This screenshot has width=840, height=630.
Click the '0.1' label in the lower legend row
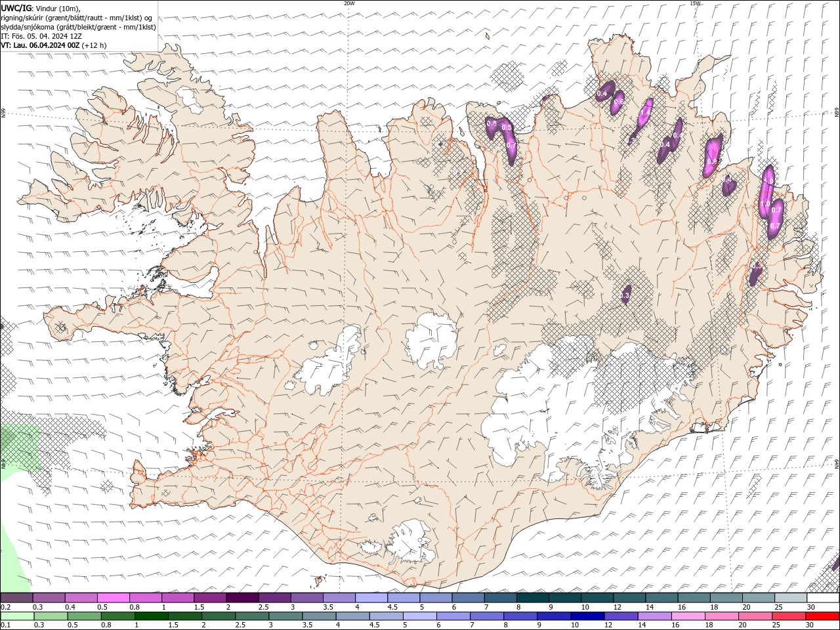(5, 625)
